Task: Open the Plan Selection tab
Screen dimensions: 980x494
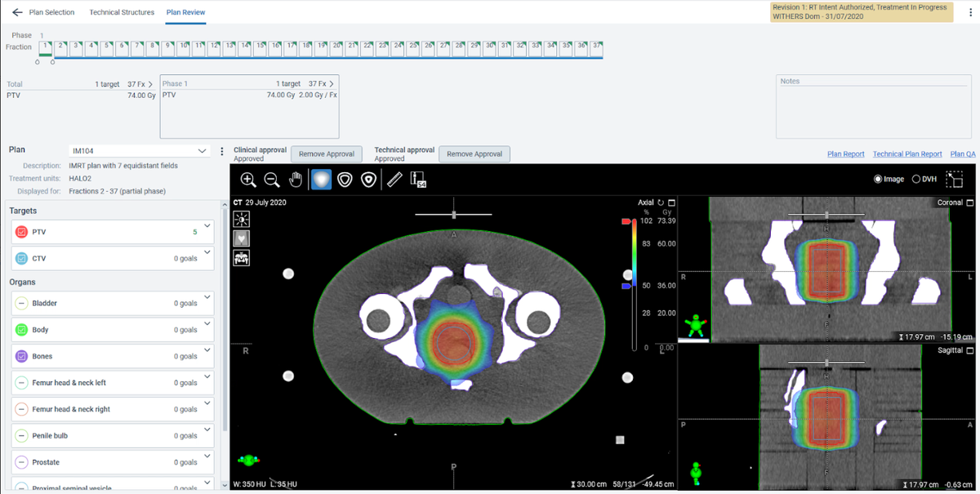Action: 51,12
